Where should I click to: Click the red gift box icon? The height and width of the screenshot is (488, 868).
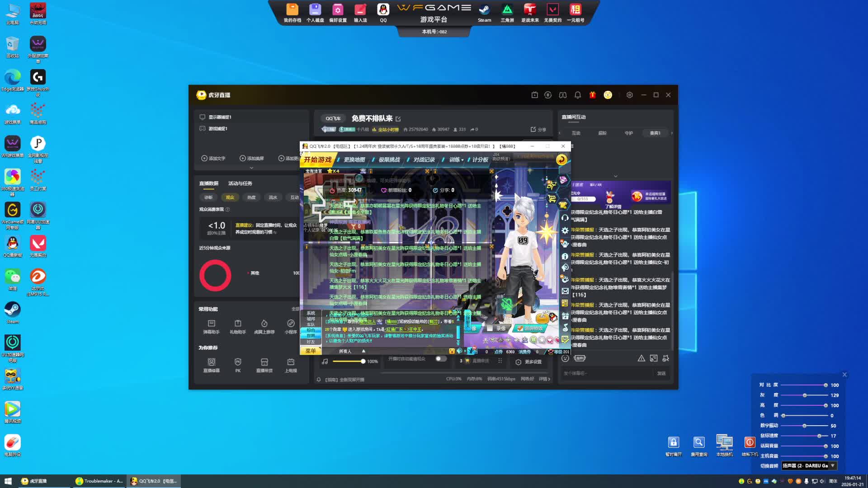point(592,95)
